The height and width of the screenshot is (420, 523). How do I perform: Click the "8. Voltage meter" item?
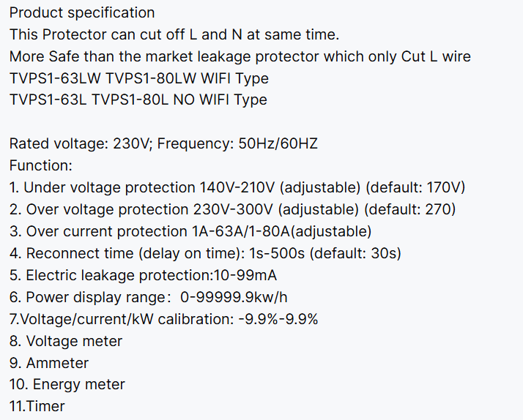(x=66, y=341)
